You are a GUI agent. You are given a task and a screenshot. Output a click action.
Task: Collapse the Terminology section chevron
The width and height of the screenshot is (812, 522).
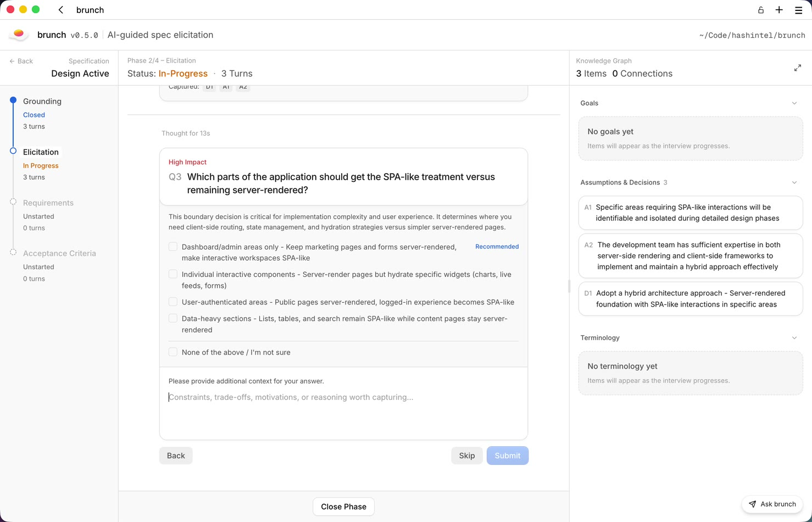[794, 338]
